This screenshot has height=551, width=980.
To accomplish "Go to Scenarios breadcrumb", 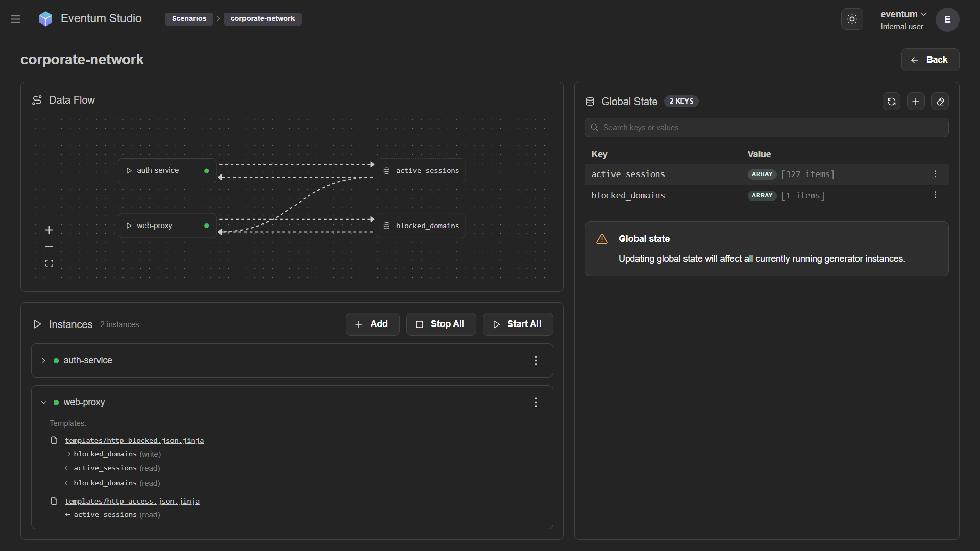I will point(189,19).
